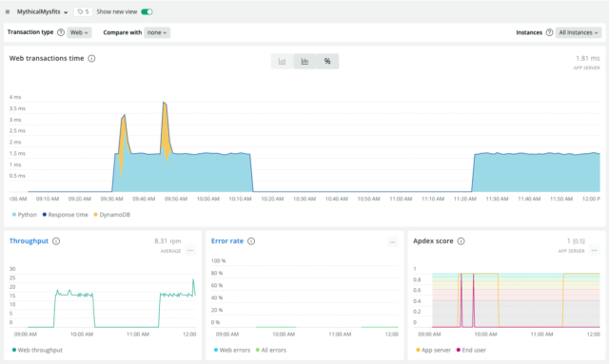Open the Apdex score chart options menu
Screen dimensions: 609x364
594,250
